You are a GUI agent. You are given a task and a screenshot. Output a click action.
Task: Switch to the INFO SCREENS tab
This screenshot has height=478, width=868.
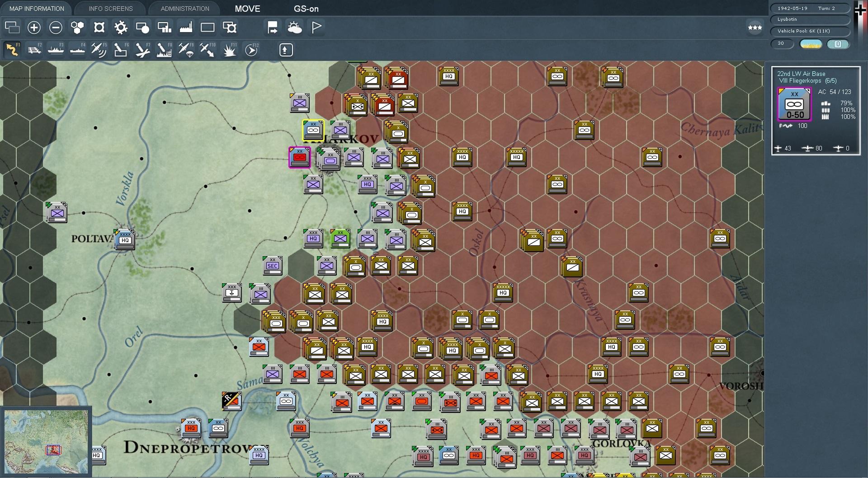(110, 8)
